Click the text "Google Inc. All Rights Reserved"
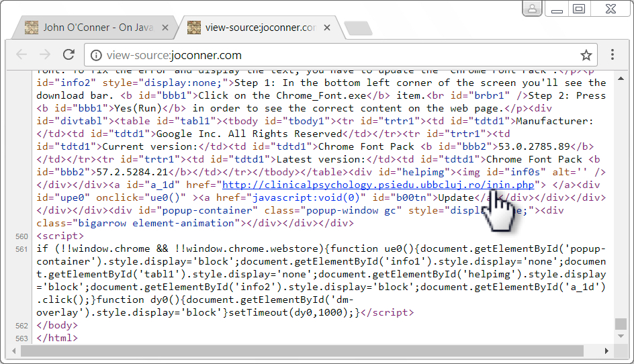Viewport: 634px width, 364px height. (x=249, y=134)
